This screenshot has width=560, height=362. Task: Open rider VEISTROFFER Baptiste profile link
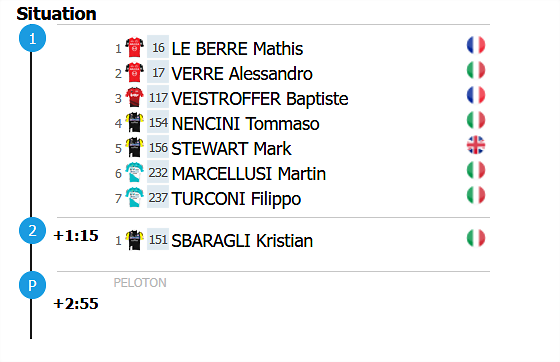pos(260,99)
